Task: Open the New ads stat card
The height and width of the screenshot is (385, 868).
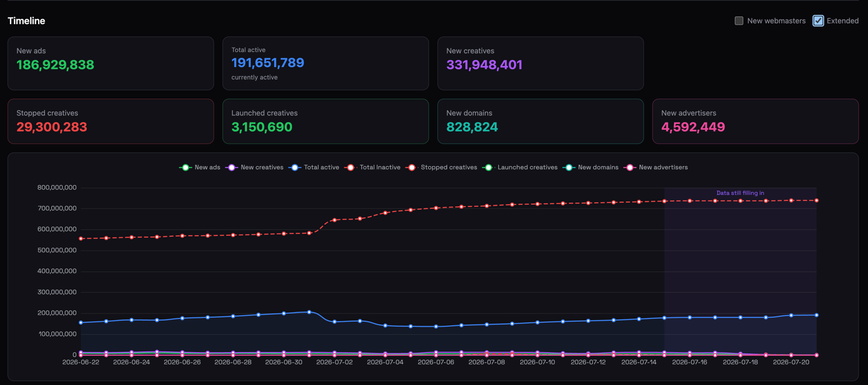Action: coord(111,63)
